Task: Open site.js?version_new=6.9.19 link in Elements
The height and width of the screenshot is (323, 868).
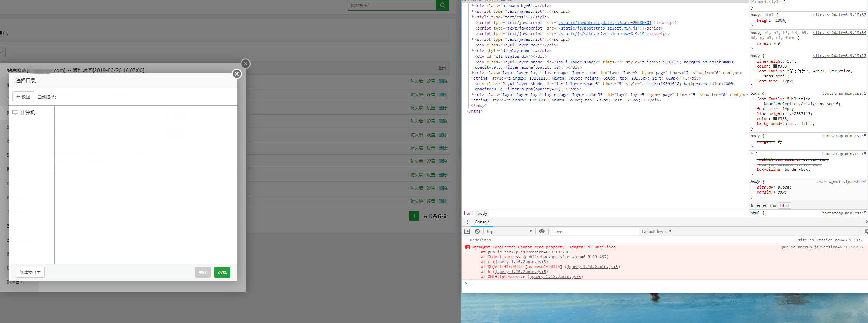Action: [601, 34]
